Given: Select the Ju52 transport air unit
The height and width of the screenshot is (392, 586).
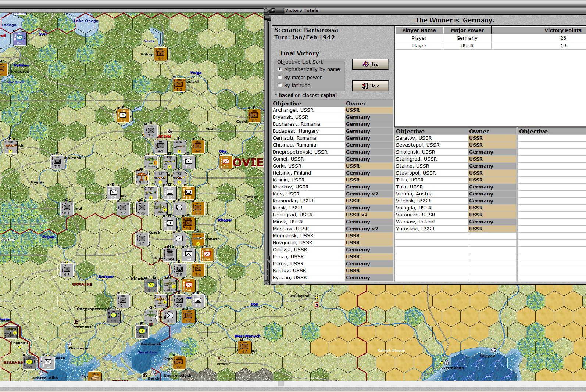Looking at the screenshot, I should [151, 316].
